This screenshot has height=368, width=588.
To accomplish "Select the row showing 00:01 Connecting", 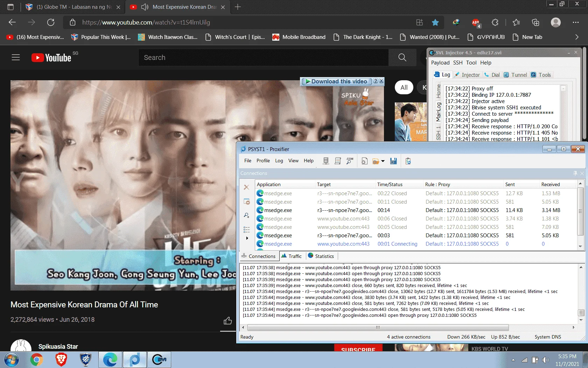I will tap(416, 244).
